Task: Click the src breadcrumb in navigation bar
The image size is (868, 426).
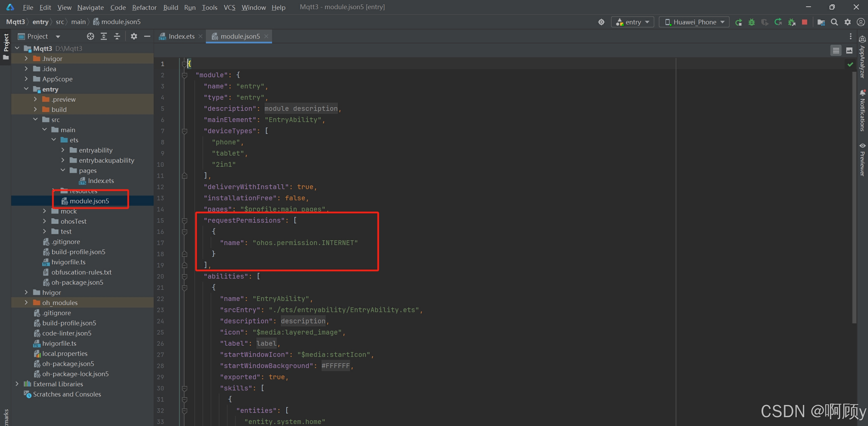Action: point(60,22)
